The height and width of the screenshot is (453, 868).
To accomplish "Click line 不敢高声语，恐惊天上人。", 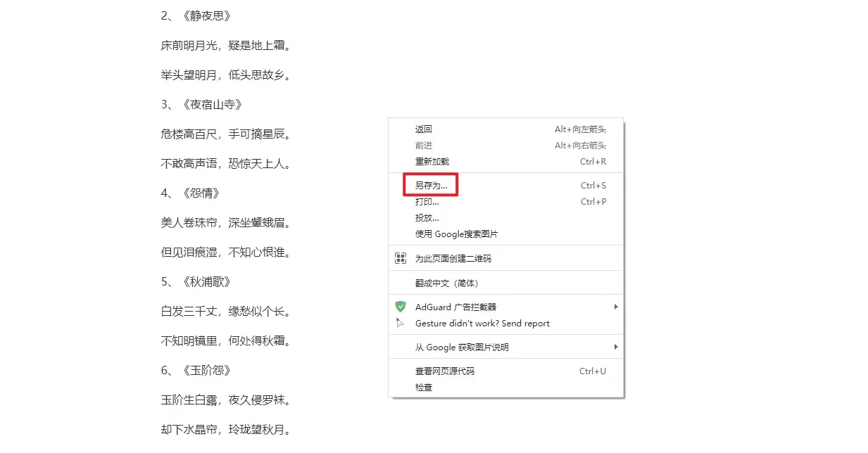I will click(226, 164).
